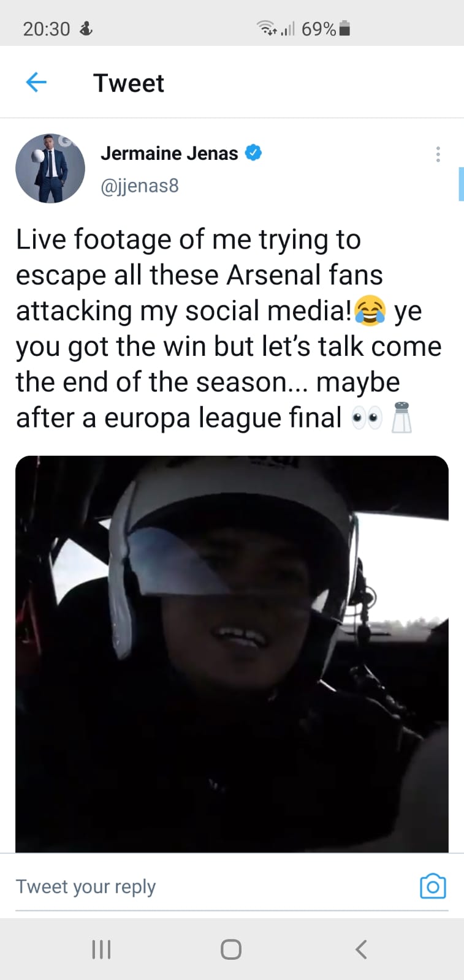The height and width of the screenshot is (980, 464).
Task: Click the blue verified badge
Action: click(x=253, y=153)
